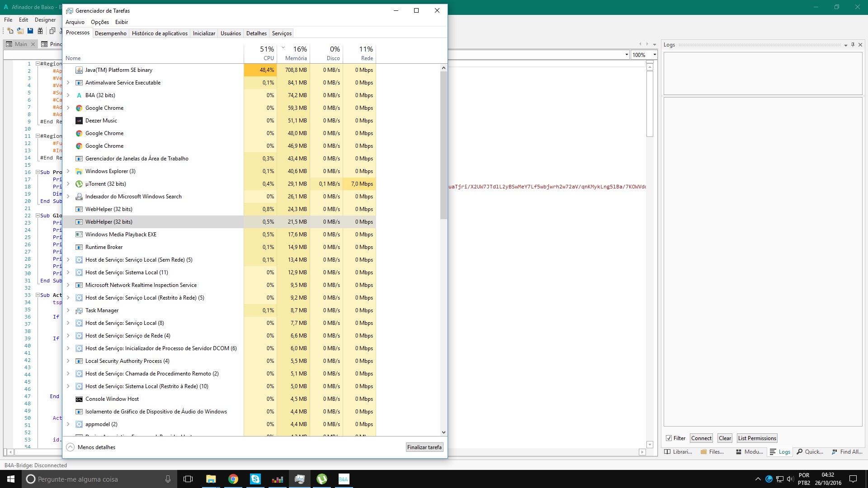Switch to the Desempenho tab

click(111, 33)
